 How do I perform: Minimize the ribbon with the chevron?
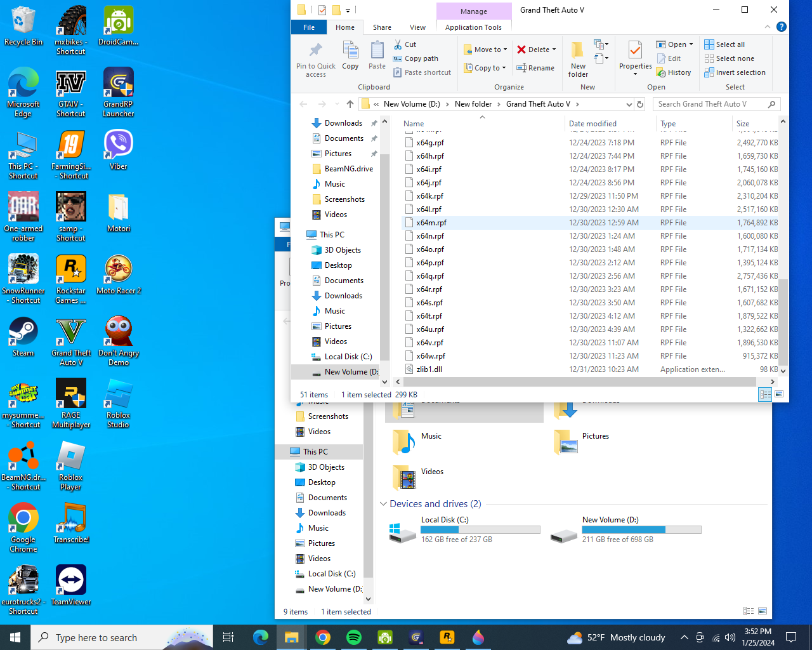click(768, 27)
